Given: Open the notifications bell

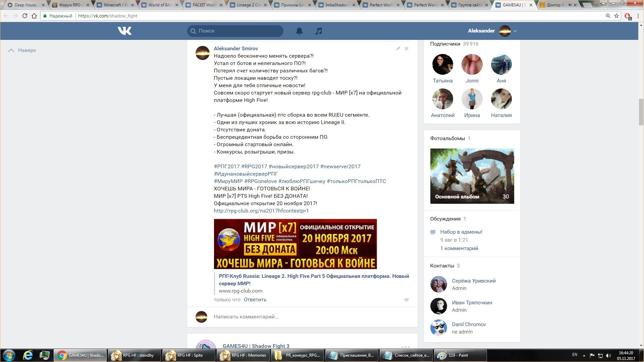Looking at the screenshot, I should (299, 31).
